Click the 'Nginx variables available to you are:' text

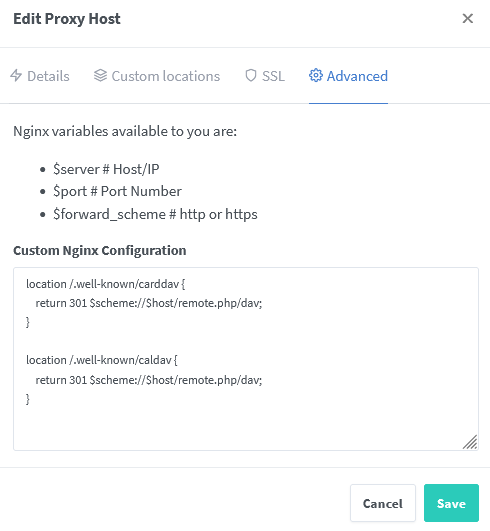(x=125, y=131)
